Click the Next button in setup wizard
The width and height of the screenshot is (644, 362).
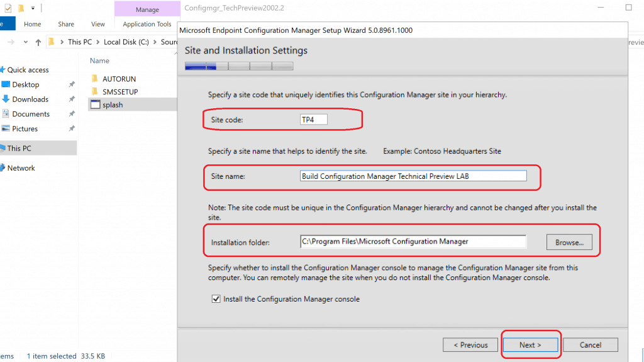530,345
